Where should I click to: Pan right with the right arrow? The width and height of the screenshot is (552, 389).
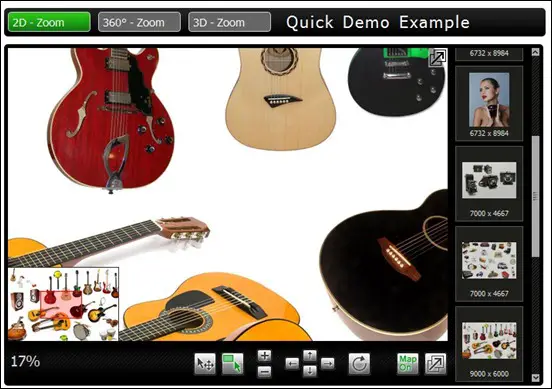327,363
